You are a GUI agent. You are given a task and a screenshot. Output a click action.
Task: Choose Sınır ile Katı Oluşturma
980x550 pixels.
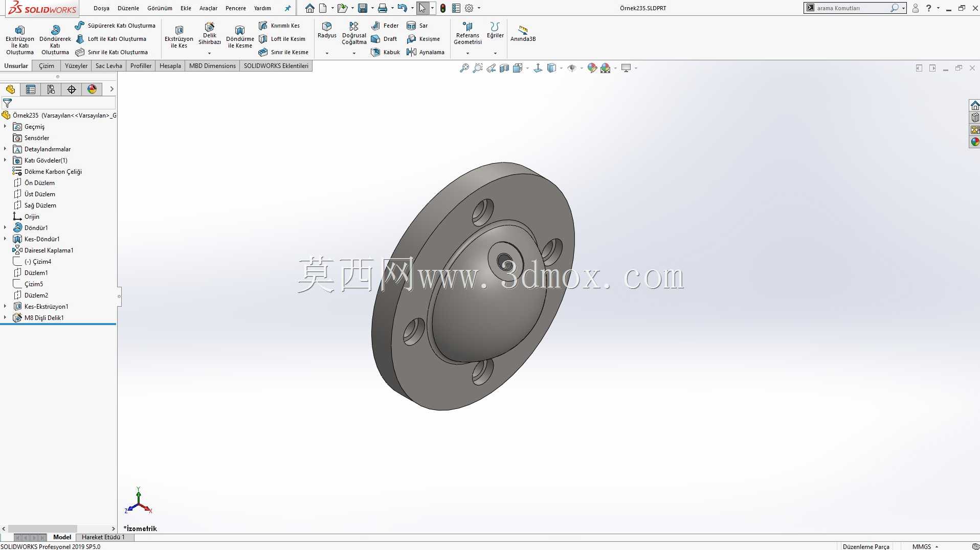(x=112, y=52)
